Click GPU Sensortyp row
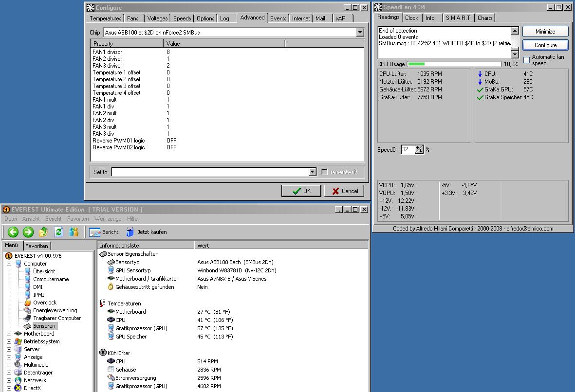This screenshot has height=392, width=575. [233, 270]
